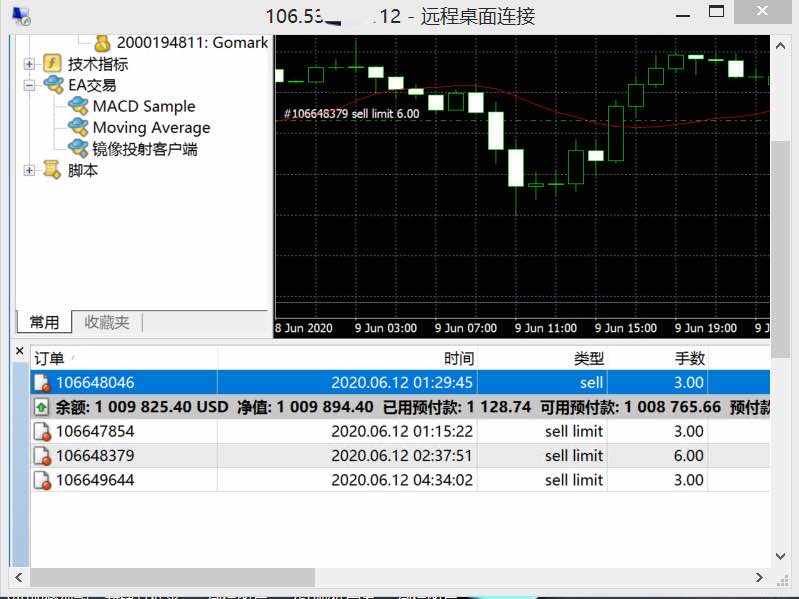Viewport: 799px width, 599px height.
Task: Open the Moving Average tree item
Action: pyautogui.click(x=151, y=127)
